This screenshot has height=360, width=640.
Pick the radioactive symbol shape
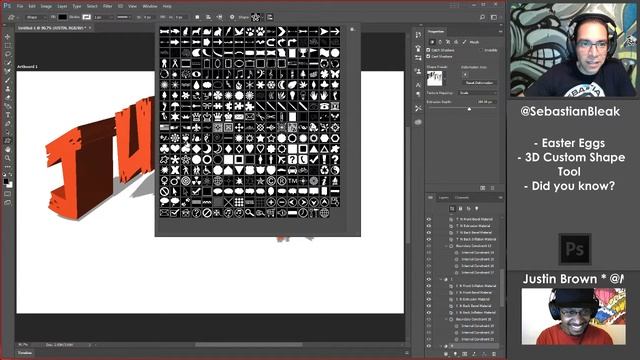tap(196, 180)
